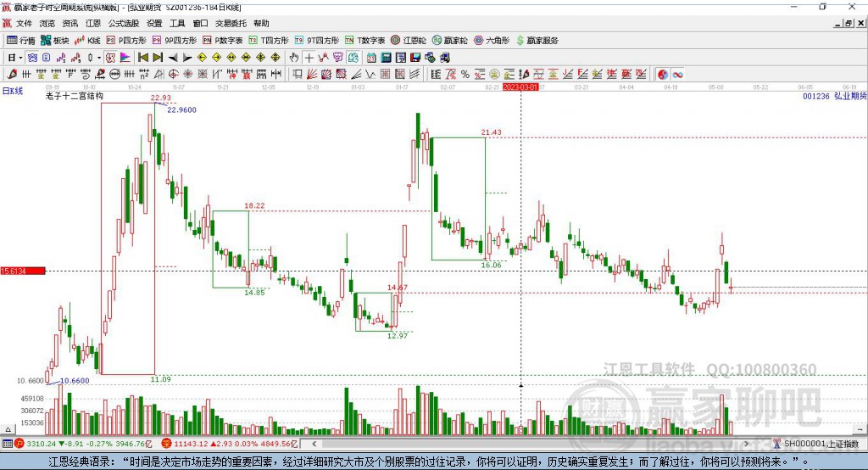The height and width of the screenshot is (470, 868).
Task: Open the 赢家轮 wheel tool
Action: point(449,41)
